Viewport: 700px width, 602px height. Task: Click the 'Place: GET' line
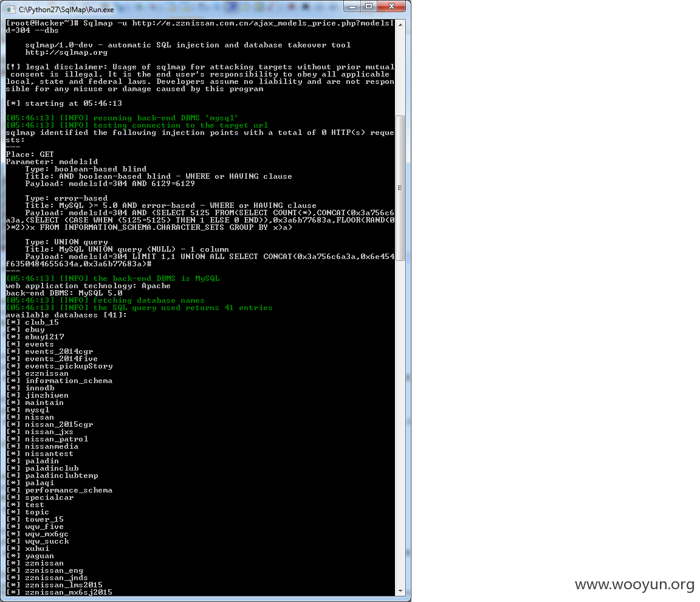point(30,154)
